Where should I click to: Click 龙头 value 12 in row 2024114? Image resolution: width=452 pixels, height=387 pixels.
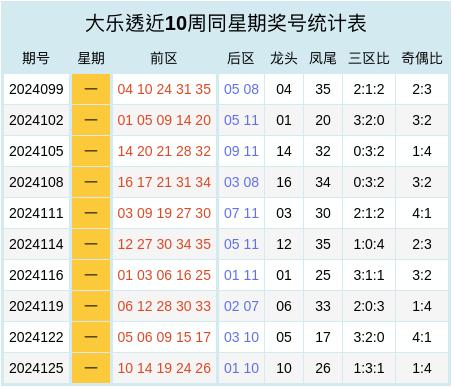tap(284, 244)
